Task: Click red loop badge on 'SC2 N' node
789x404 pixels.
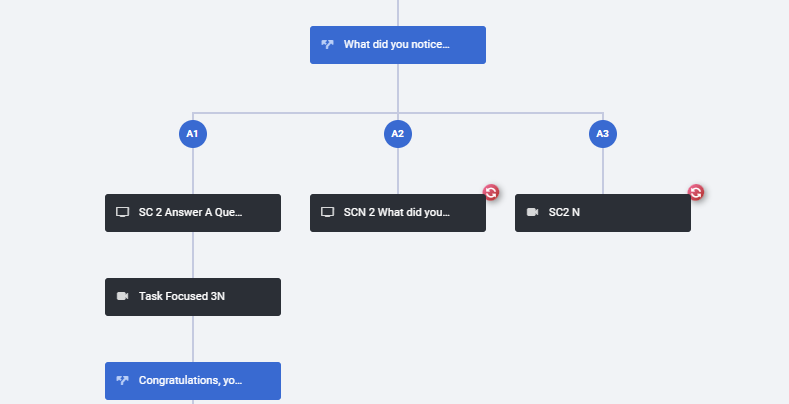Action: point(695,192)
